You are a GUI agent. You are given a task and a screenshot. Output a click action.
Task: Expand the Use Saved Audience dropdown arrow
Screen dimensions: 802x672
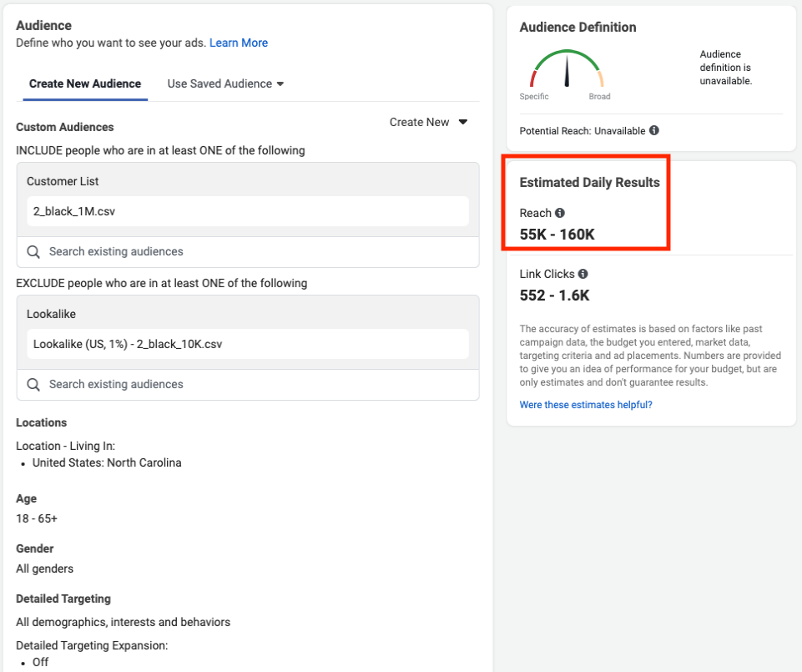(x=280, y=83)
